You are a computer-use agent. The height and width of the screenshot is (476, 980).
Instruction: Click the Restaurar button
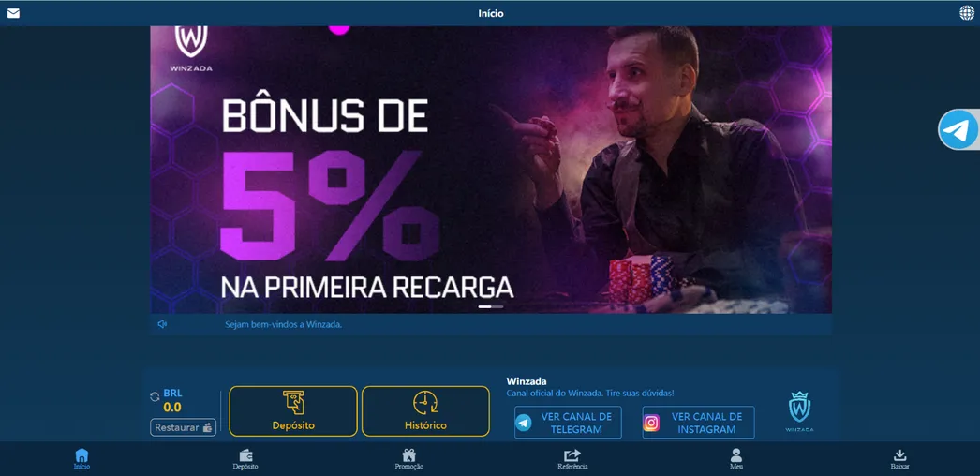(x=183, y=427)
